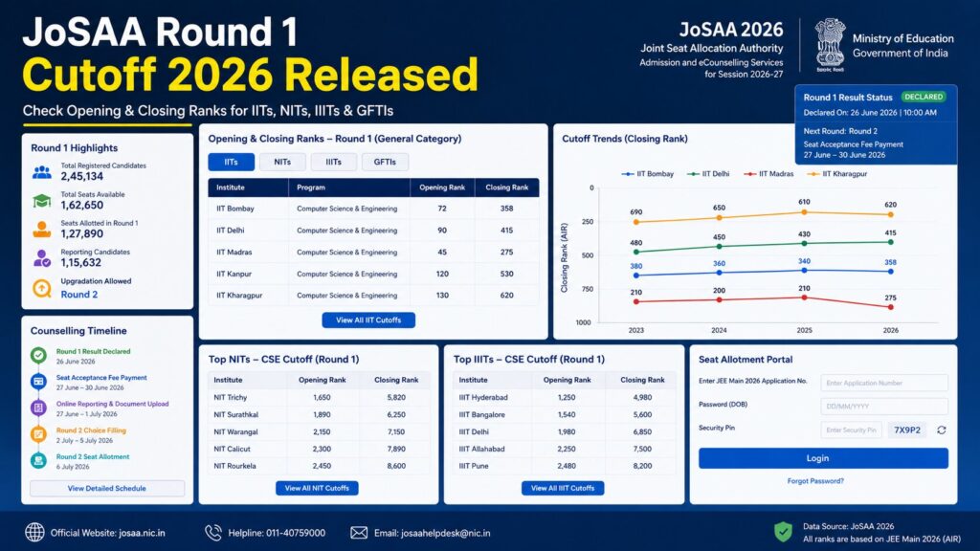This screenshot has height=551, width=980.
Task: Select the IIIT Pune row
Action: coord(565,466)
